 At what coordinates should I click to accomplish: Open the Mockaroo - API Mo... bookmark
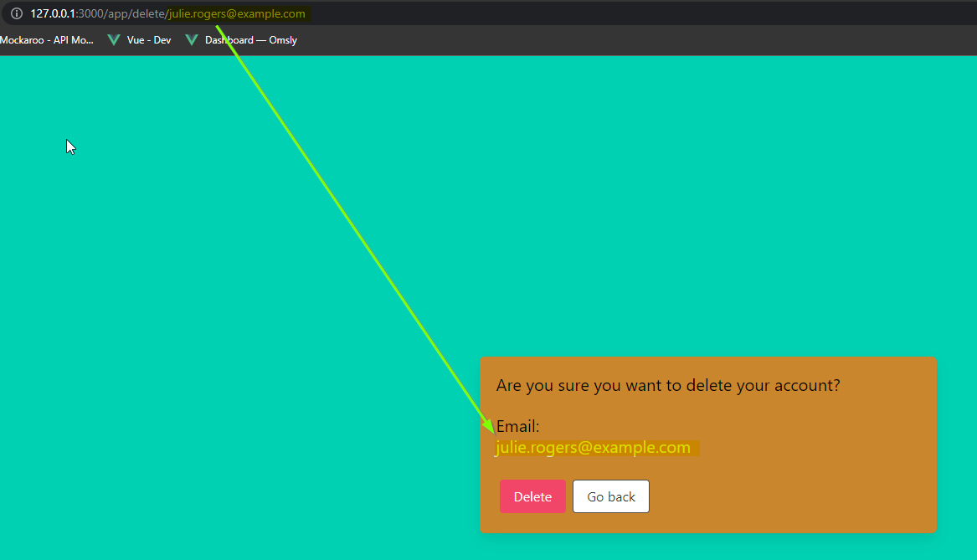click(x=47, y=40)
